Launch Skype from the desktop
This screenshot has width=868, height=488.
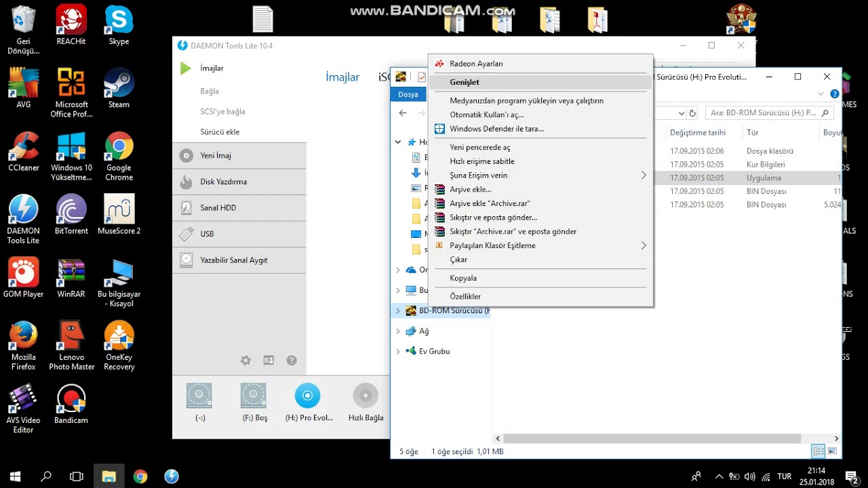pyautogui.click(x=119, y=26)
